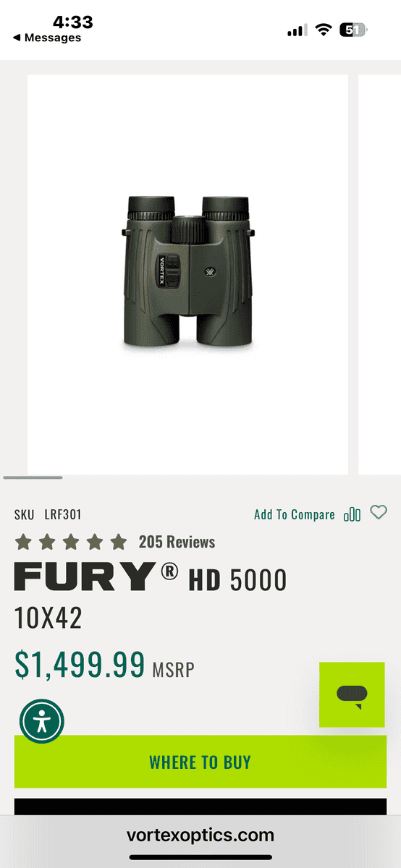
Task: Open the 205 Reviews link
Action: point(177,542)
